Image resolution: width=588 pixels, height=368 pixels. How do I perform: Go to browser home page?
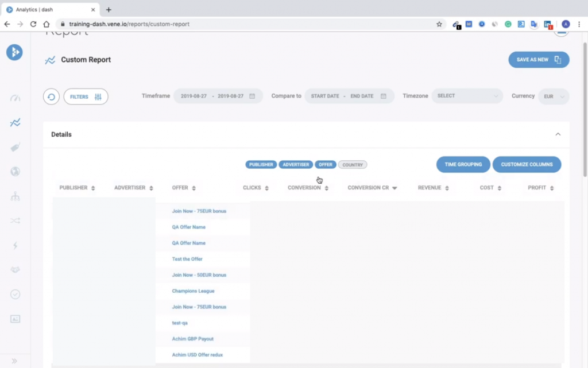click(46, 24)
